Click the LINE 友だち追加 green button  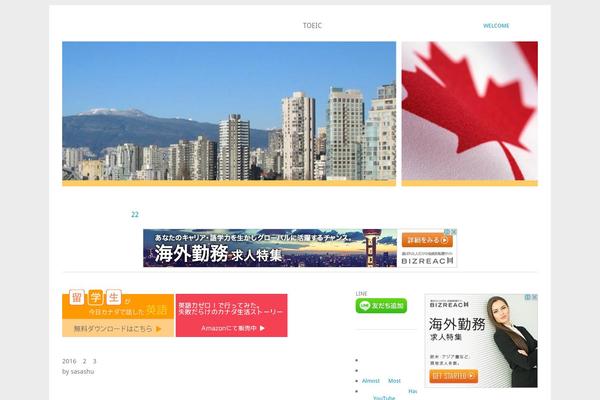(381, 306)
